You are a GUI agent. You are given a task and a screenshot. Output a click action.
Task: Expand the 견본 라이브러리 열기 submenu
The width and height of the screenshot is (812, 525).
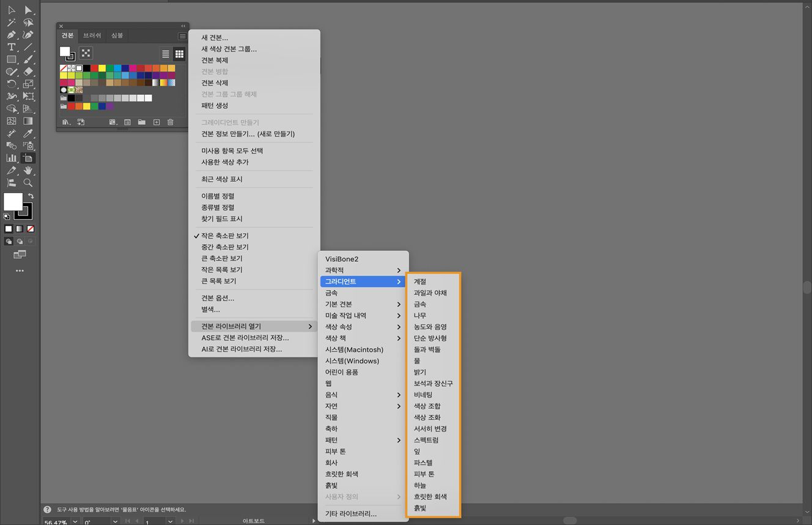[x=254, y=326]
